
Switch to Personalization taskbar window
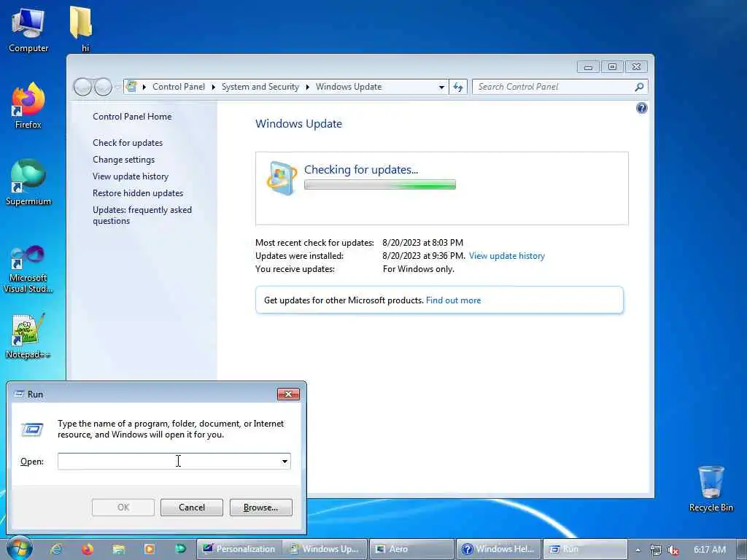point(239,549)
